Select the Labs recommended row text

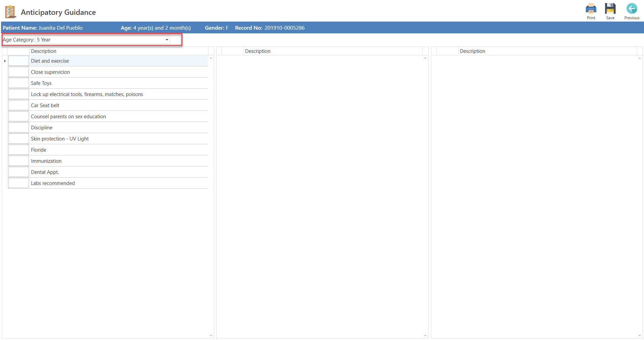pos(53,183)
